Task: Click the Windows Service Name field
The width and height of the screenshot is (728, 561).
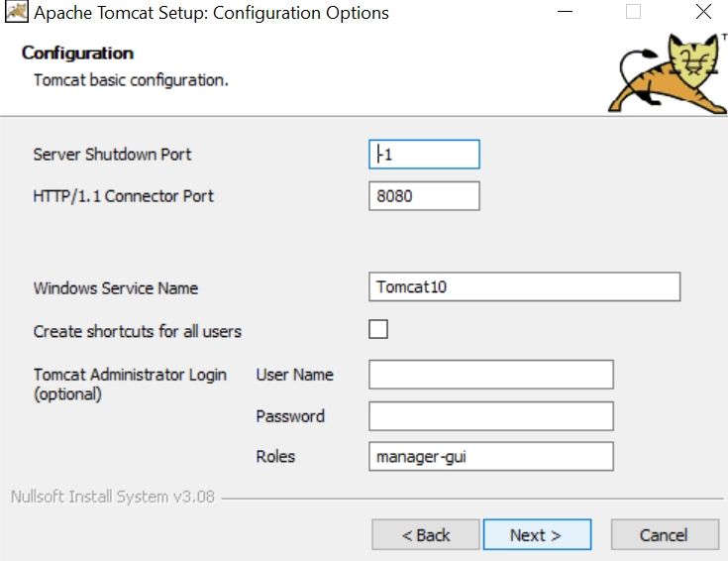Action: (x=524, y=286)
